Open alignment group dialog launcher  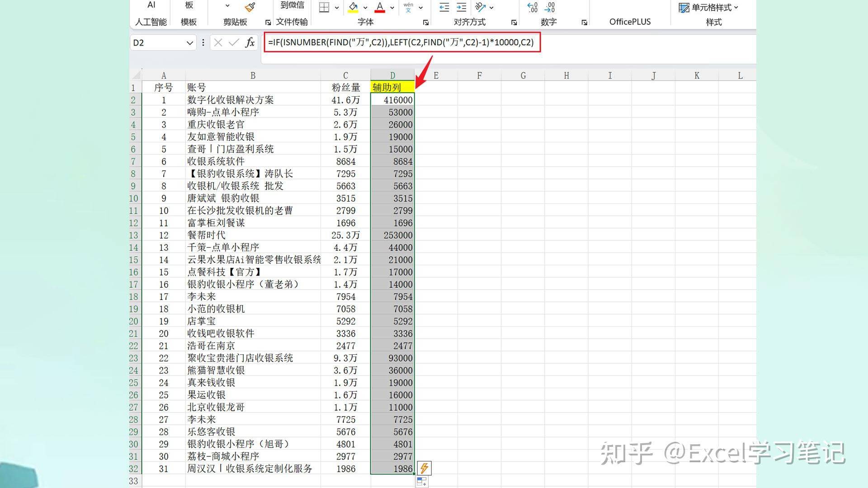pos(514,22)
